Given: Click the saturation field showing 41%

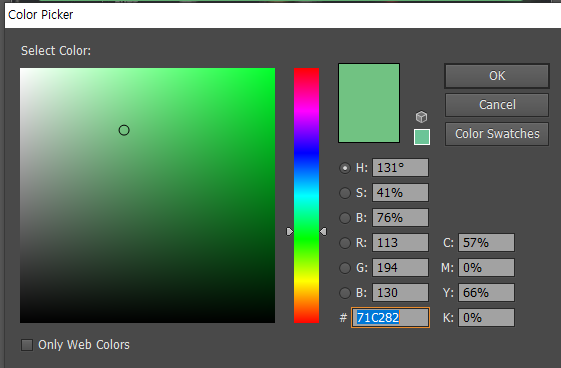Looking at the screenshot, I should click(x=400, y=193).
